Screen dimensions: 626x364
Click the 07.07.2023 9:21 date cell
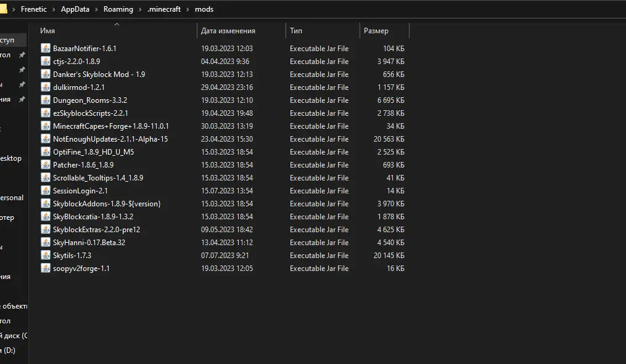pyautogui.click(x=224, y=256)
